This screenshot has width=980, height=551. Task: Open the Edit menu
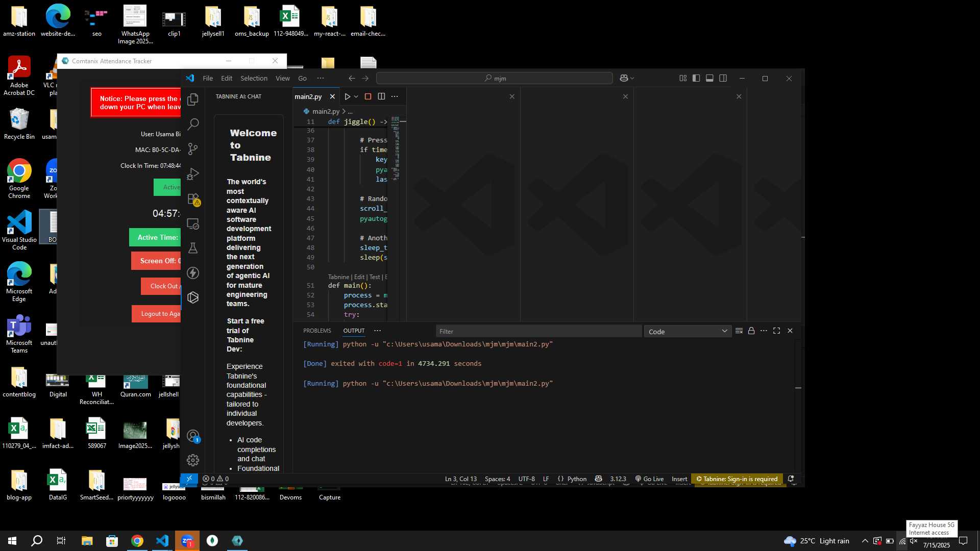click(227, 78)
